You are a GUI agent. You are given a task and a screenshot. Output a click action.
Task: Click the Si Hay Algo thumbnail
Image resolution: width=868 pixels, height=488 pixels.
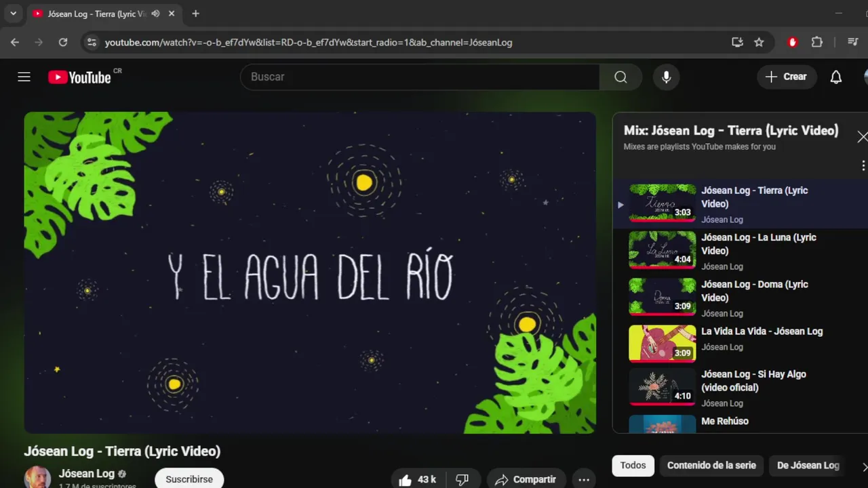coord(663,386)
